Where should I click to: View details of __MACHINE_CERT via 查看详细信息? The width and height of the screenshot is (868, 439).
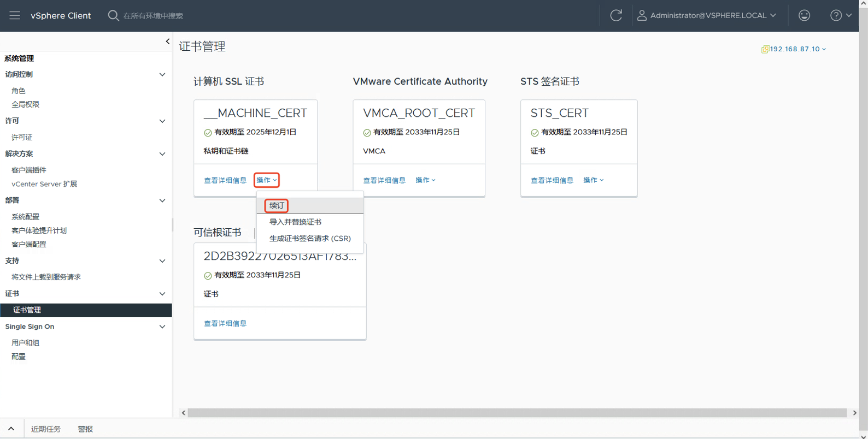pos(225,180)
